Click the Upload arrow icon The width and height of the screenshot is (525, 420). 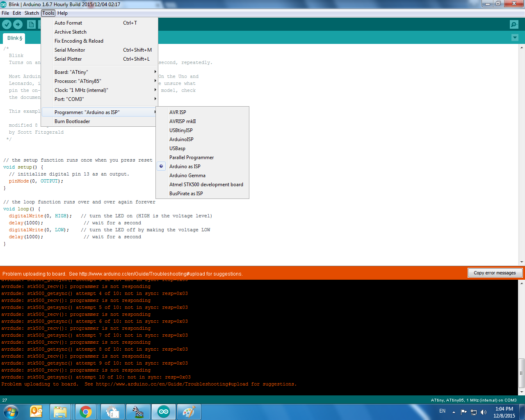click(x=18, y=25)
